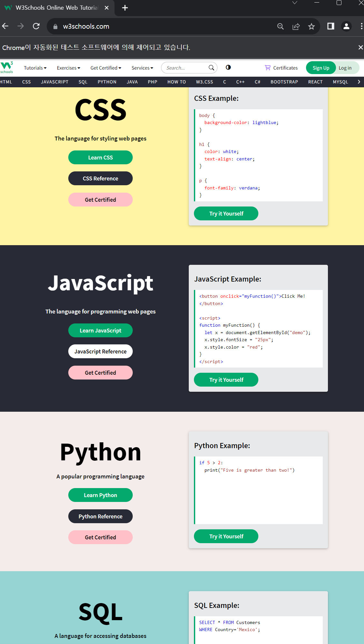Viewport: 364px width, 644px height.
Task: Click Learn Python button
Action: 101,495
